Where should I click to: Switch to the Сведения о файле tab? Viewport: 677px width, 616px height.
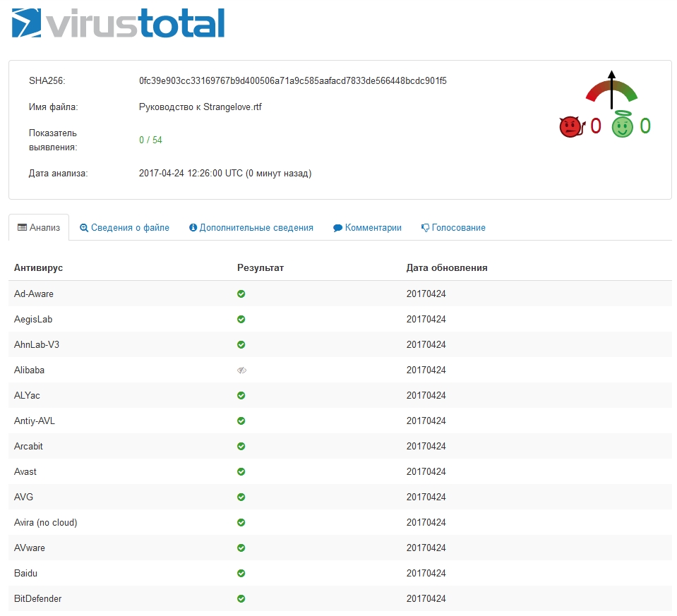124,227
